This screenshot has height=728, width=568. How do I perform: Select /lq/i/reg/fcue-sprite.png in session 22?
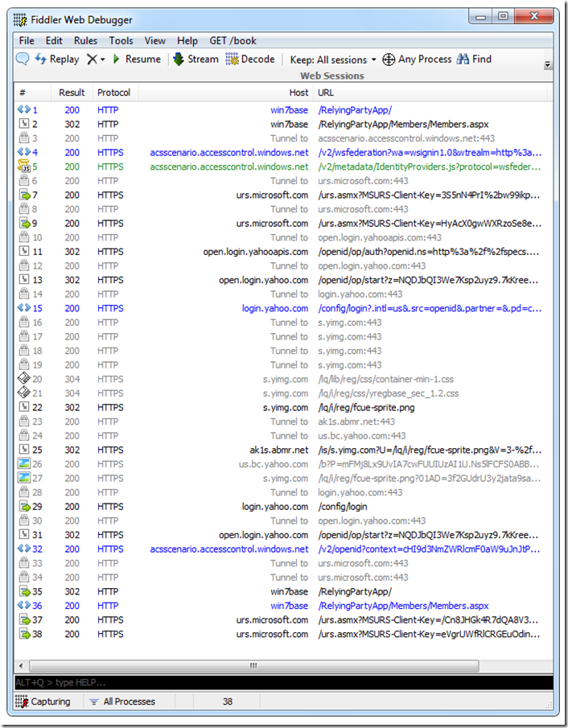pyautogui.click(x=366, y=407)
